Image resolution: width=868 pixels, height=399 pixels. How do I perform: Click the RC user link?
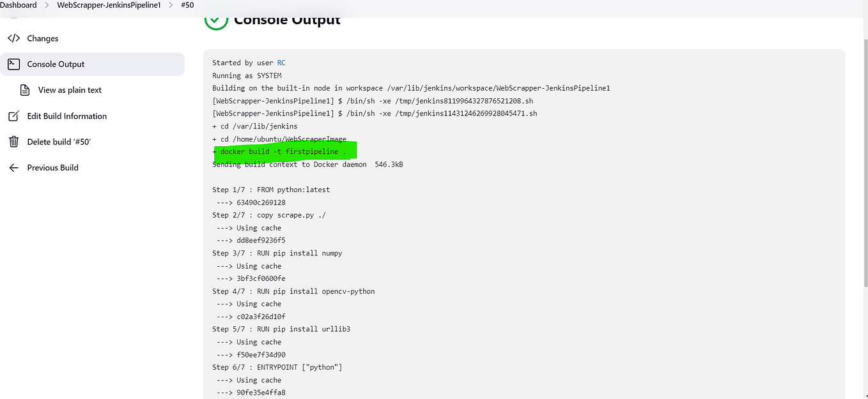pyautogui.click(x=281, y=63)
